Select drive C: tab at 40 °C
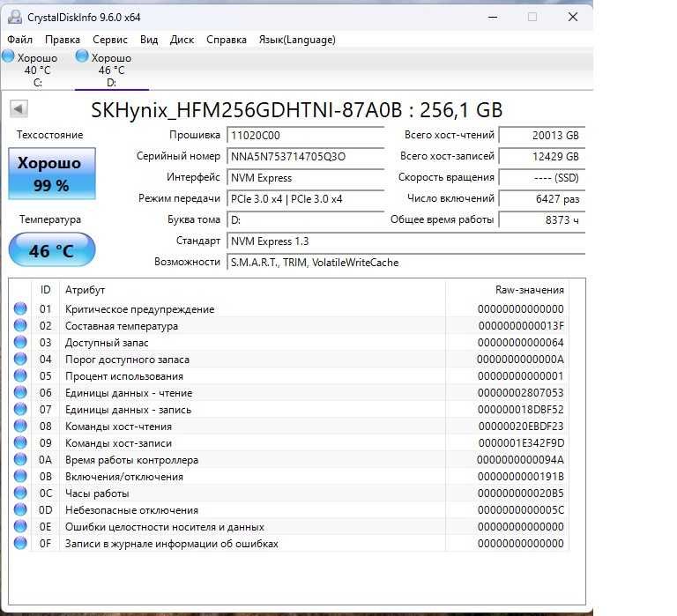Viewport: 677px width, 616px height. 37,70
